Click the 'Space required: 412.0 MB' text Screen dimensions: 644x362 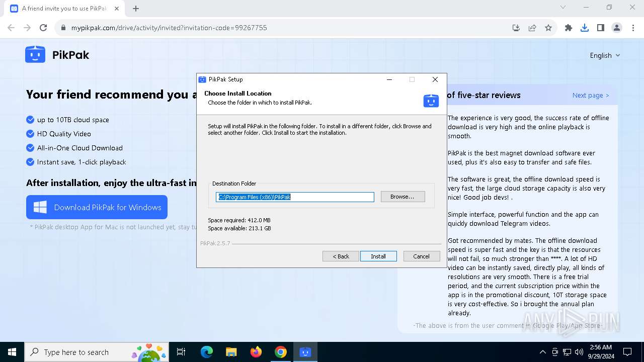[x=239, y=220]
